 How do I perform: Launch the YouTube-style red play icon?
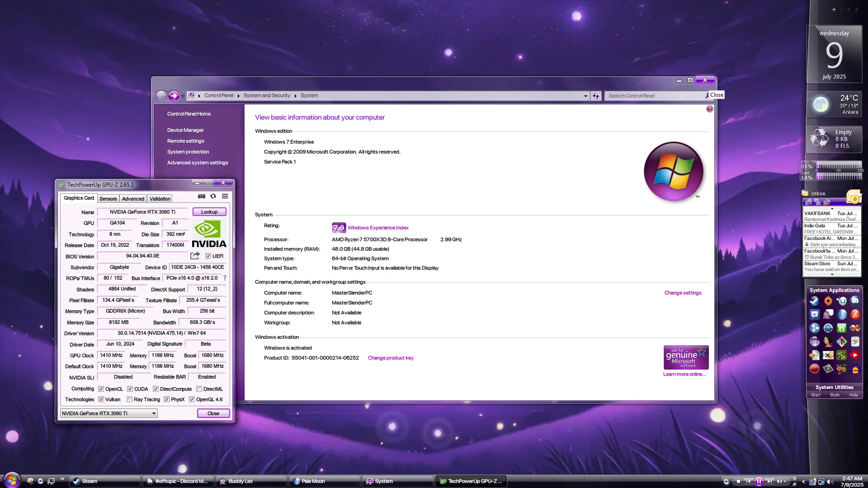pos(855,355)
